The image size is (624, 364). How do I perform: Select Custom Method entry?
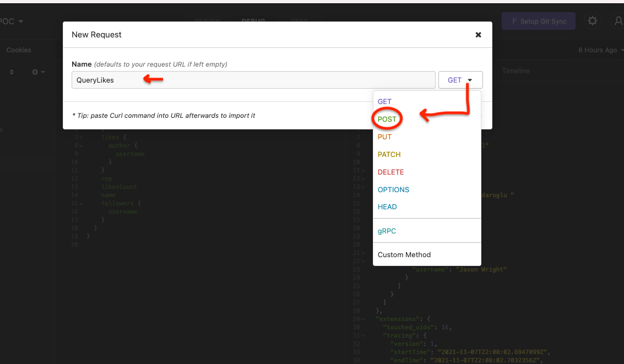pos(404,254)
